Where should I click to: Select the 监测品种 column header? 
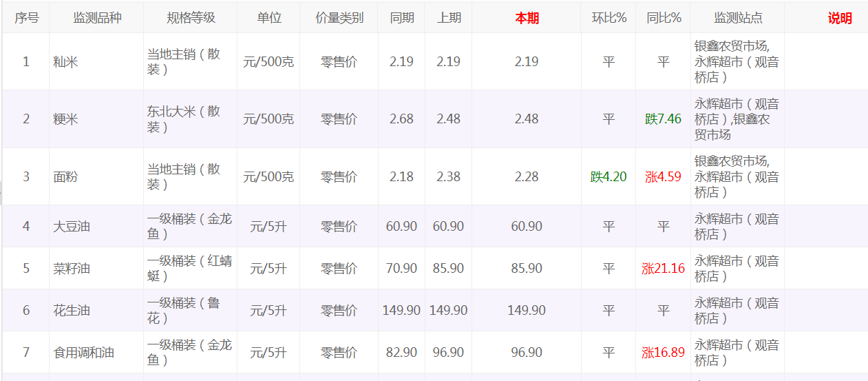(x=97, y=19)
